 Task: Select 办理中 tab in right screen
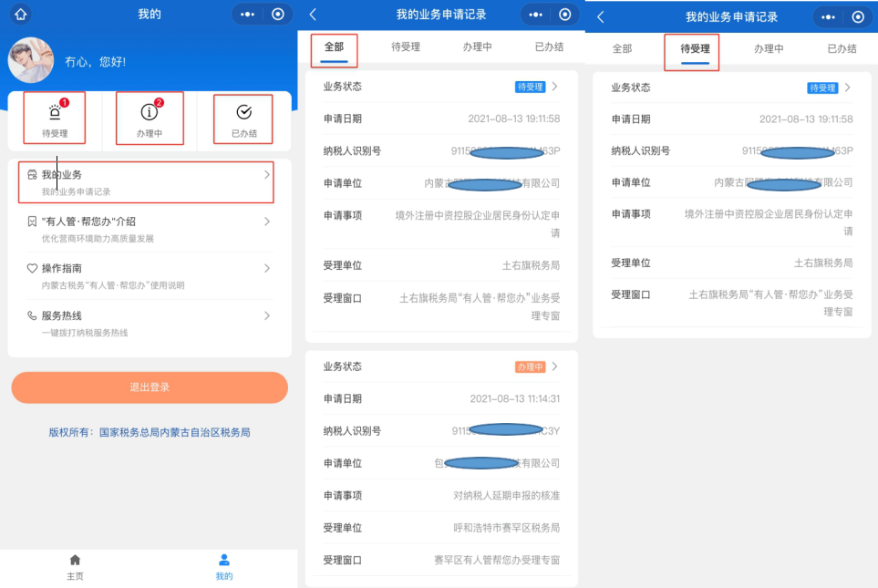[769, 48]
